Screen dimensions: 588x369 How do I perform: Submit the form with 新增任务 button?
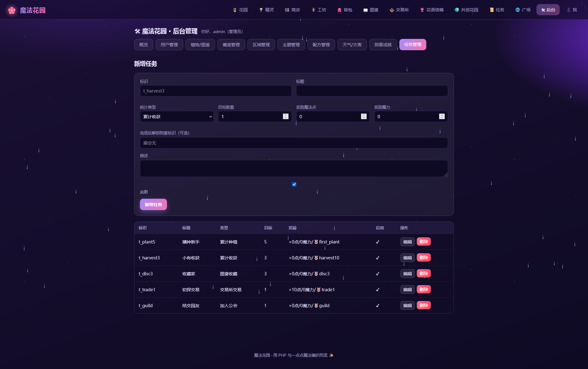pos(153,205)
